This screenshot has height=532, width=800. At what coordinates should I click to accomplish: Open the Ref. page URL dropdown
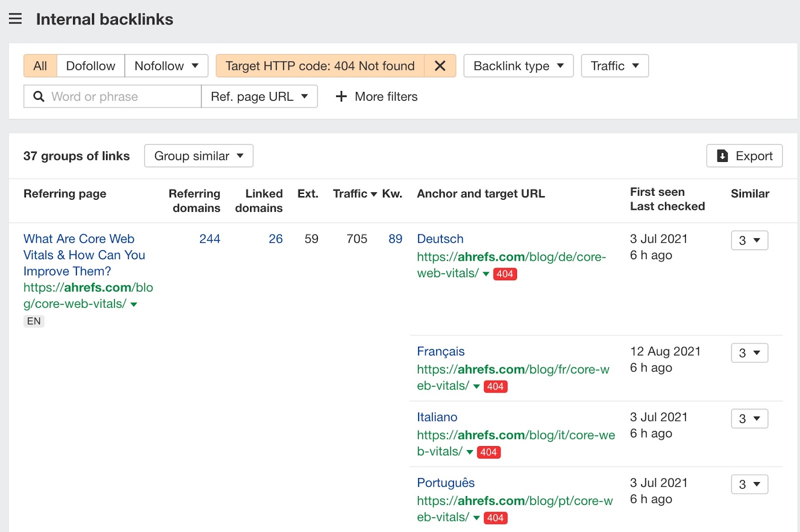(259, 96)
